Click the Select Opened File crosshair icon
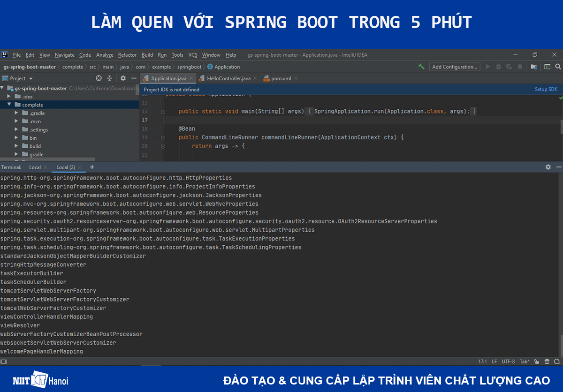The width and height of the screenshot is (563, 392). (98, 78)
